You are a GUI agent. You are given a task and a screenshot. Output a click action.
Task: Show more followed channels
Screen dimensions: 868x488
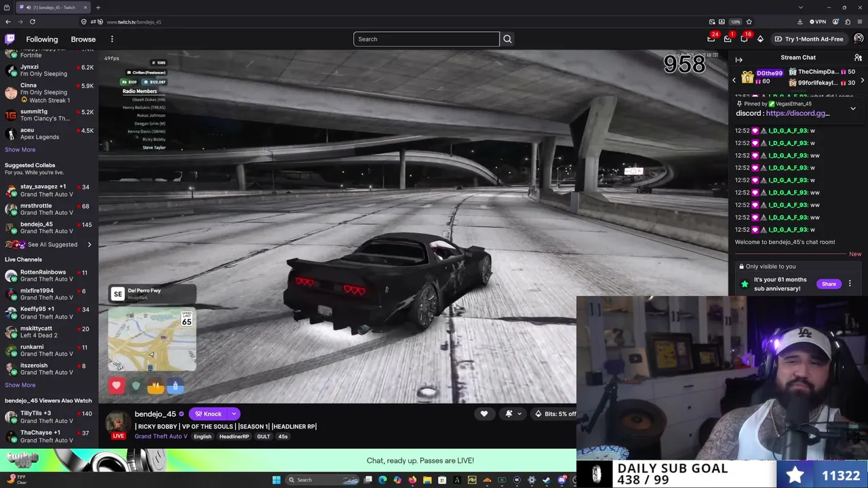(x=20, y=150)
